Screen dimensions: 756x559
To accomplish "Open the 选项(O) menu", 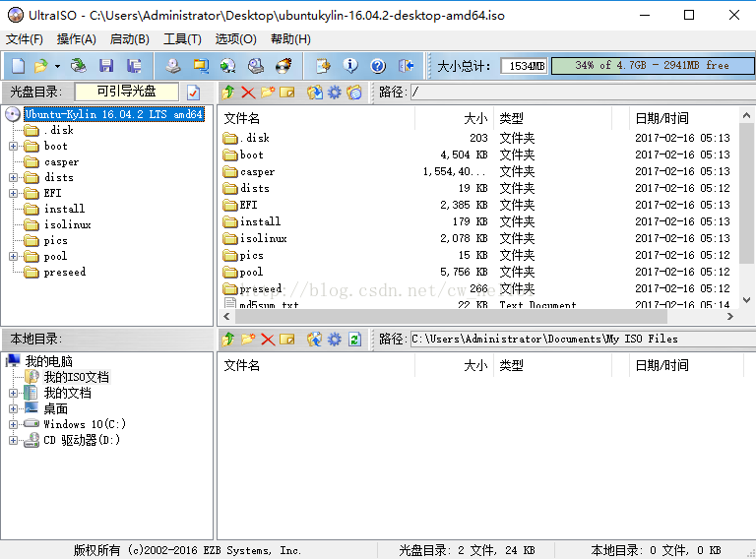I will [236, 39].
